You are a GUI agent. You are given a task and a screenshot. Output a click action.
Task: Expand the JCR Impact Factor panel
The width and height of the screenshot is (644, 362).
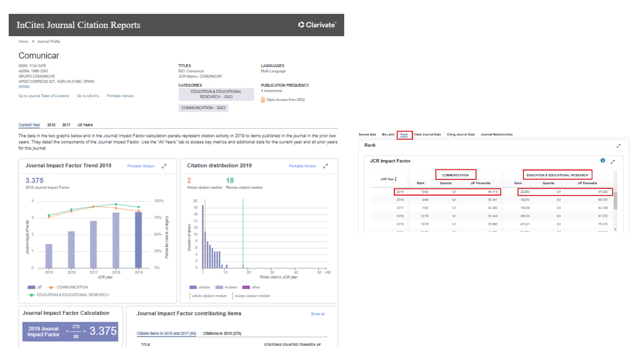coord(612,162)
